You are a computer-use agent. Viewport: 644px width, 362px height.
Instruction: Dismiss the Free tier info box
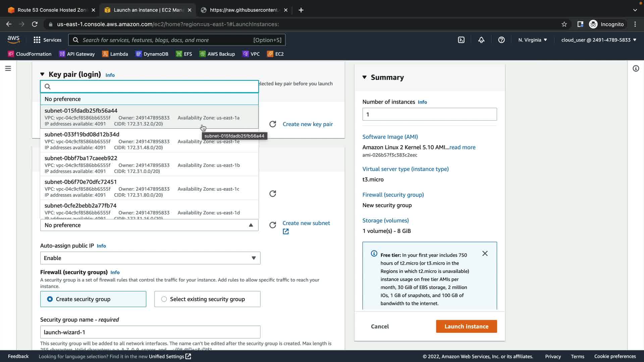tap(485, 253)
